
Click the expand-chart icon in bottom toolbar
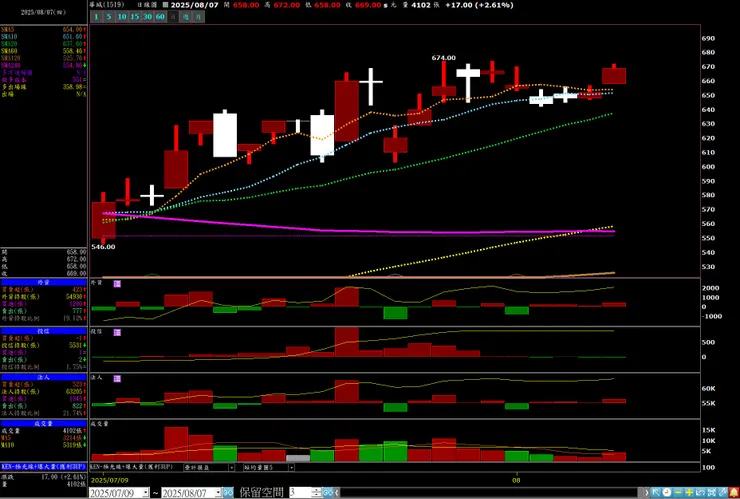pyautogui.click(x=700, y=493)
